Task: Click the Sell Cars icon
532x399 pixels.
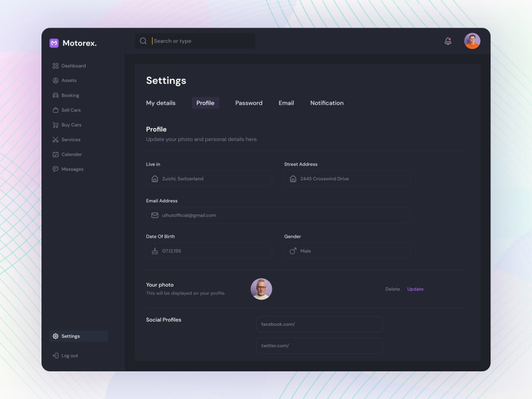Action: tap(55, 110)
